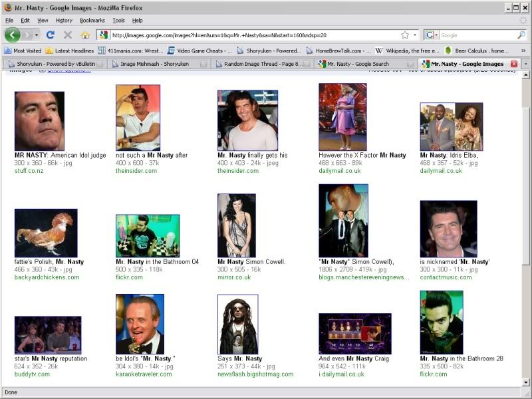The width and height of the screenshot is (532, 399).
Task: Open Mr. Nasty in the Bathroom 28 thumbnail
Action: point(442,323)
